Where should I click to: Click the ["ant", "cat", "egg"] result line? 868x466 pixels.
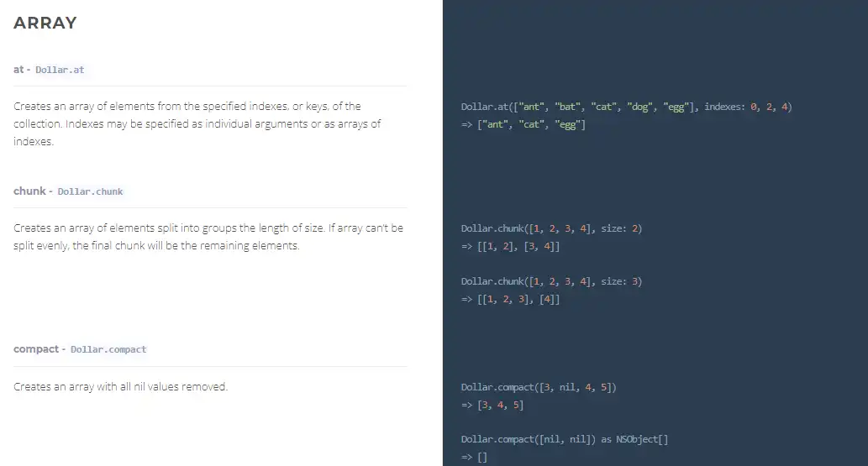point(523,124)
